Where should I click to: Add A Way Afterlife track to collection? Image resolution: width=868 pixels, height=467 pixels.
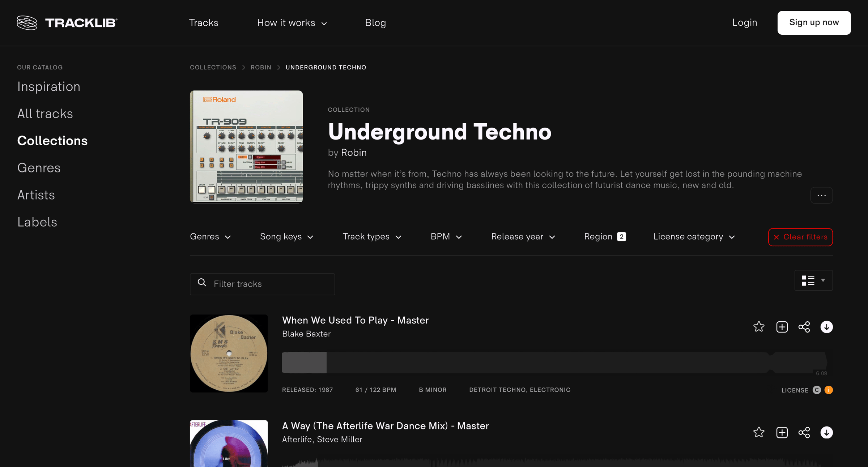point(782,432)
